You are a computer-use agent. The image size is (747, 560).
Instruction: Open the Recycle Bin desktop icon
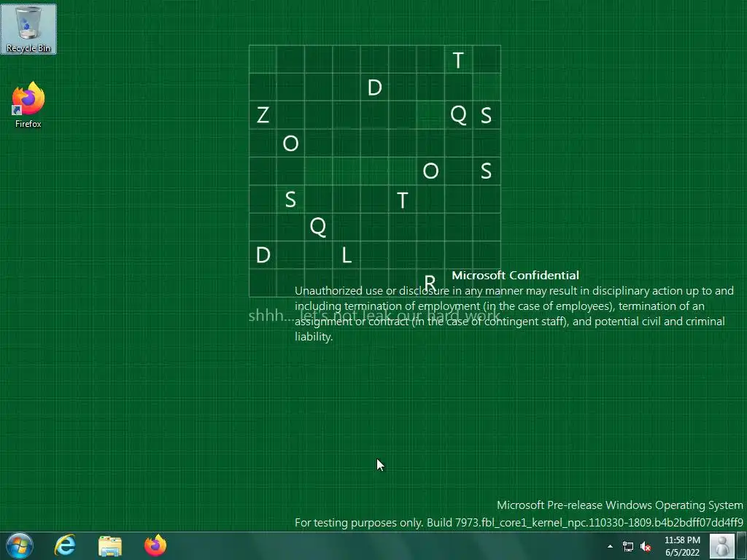pyautogui.click(x=28, y=29)
